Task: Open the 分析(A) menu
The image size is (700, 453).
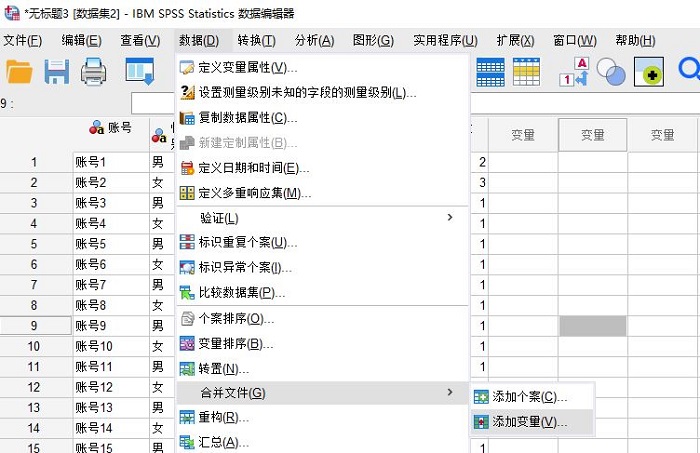Action: (x=314, y=40)
